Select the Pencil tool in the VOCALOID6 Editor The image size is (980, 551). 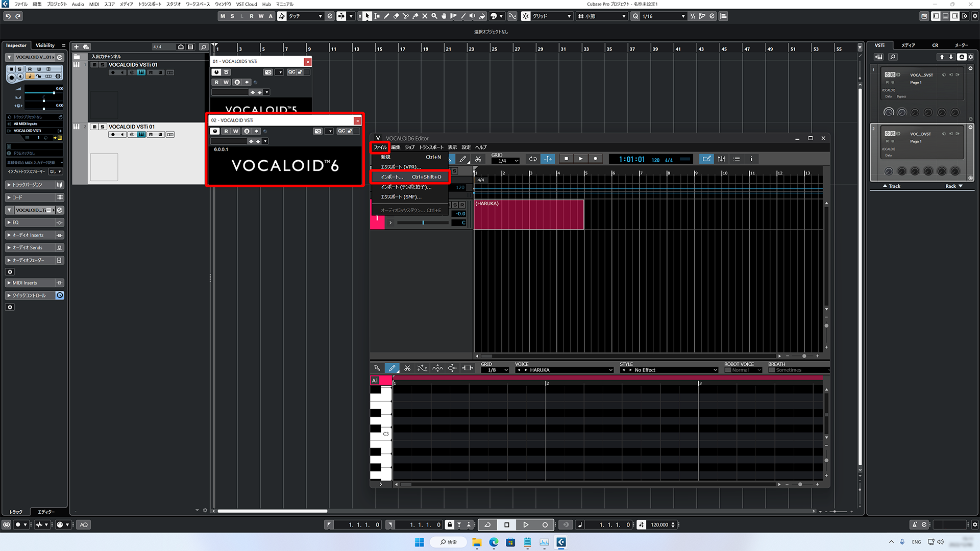pyautogui.click(x=463, y=159)
